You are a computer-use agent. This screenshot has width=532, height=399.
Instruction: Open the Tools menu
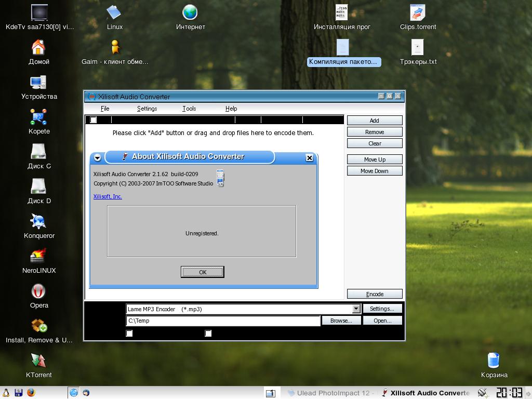pos(189,109)
